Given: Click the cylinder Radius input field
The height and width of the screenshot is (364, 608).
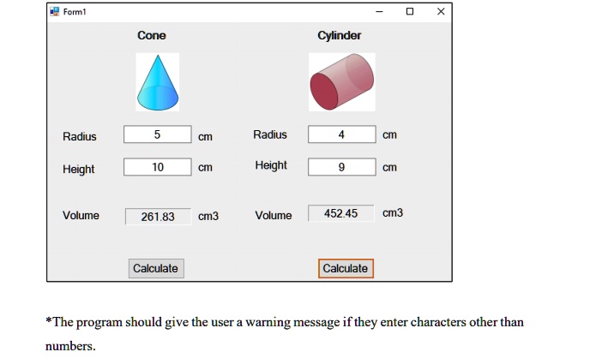Looking at the screenshot, I should (x=341, y=134).
